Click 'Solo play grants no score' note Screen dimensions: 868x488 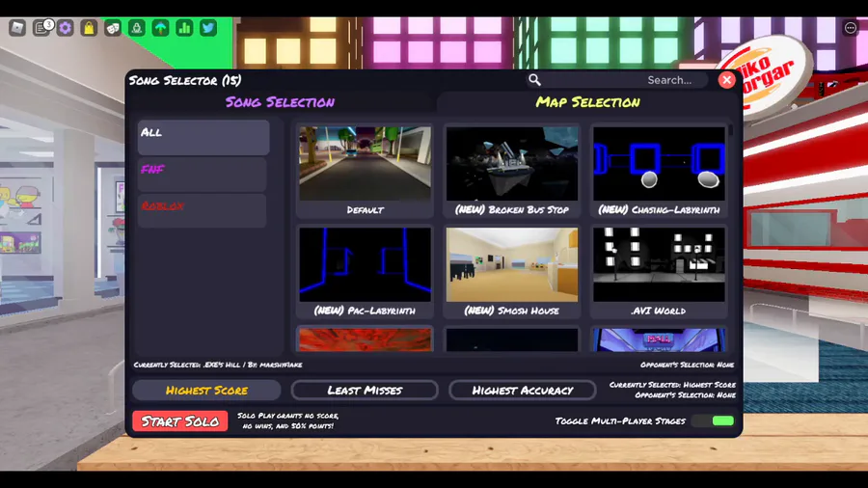click(287, 420)
